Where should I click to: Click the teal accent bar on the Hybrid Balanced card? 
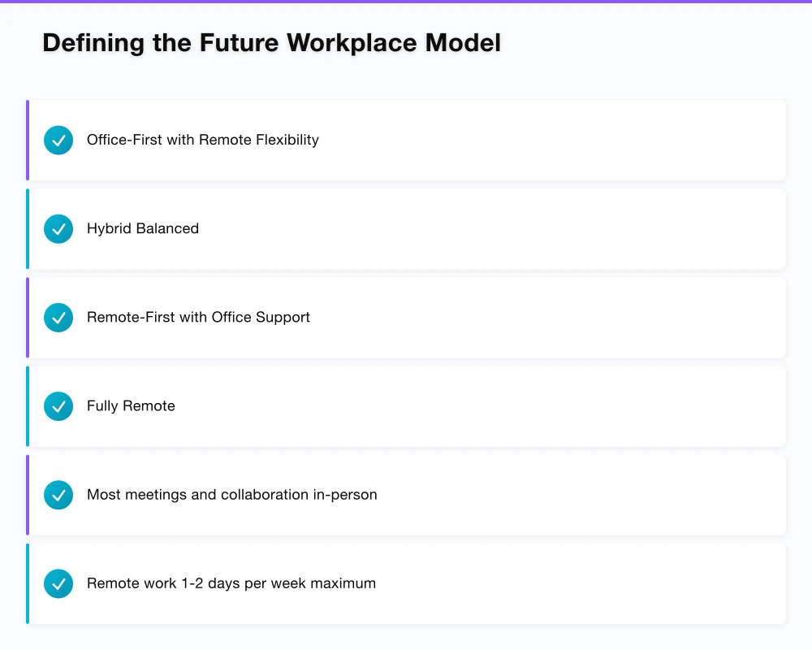point(28,229)
